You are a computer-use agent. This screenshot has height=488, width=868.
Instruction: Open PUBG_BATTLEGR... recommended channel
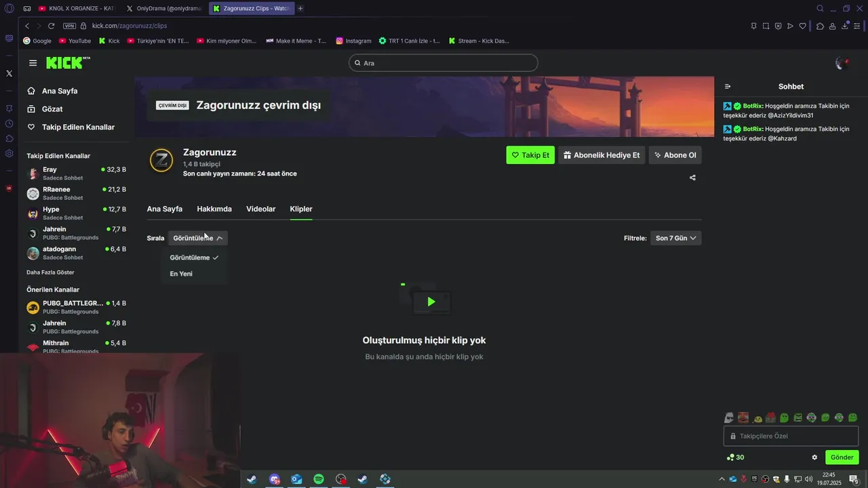click(x=76, y=307)
